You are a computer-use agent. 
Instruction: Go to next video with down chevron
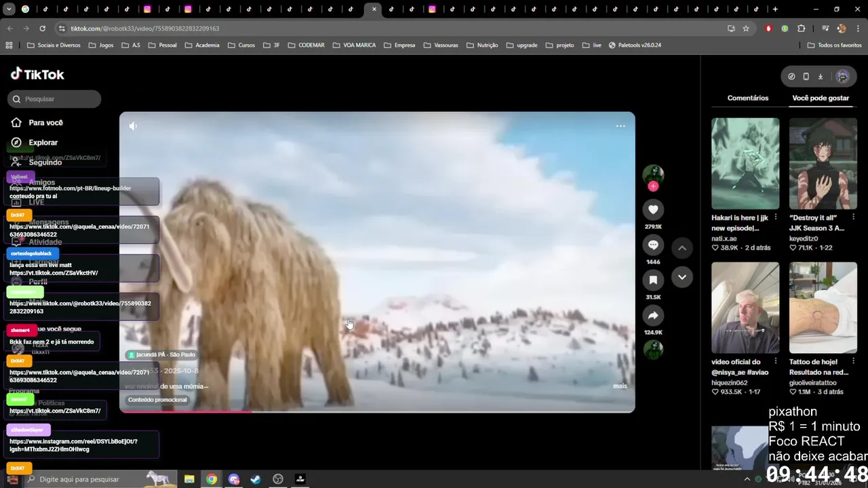tap(682, 277)
